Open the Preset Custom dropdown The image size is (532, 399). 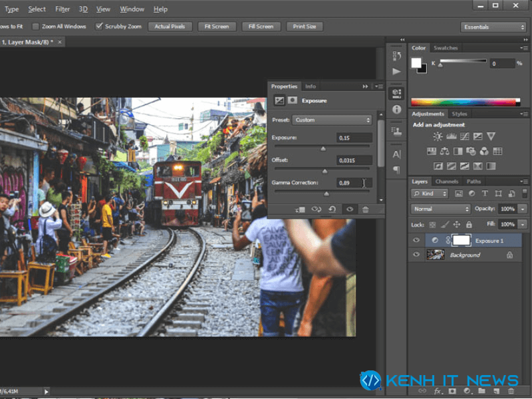[x=331, y=120]
